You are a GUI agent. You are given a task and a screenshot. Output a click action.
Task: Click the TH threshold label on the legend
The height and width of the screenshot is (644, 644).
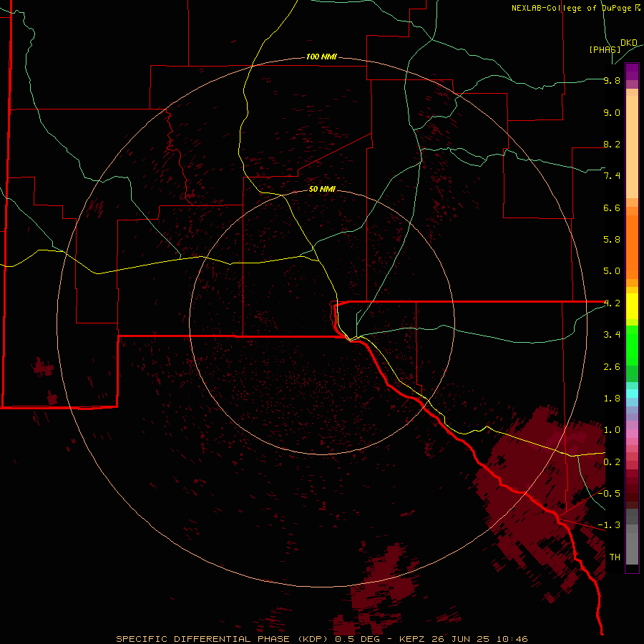coord(615,557)
